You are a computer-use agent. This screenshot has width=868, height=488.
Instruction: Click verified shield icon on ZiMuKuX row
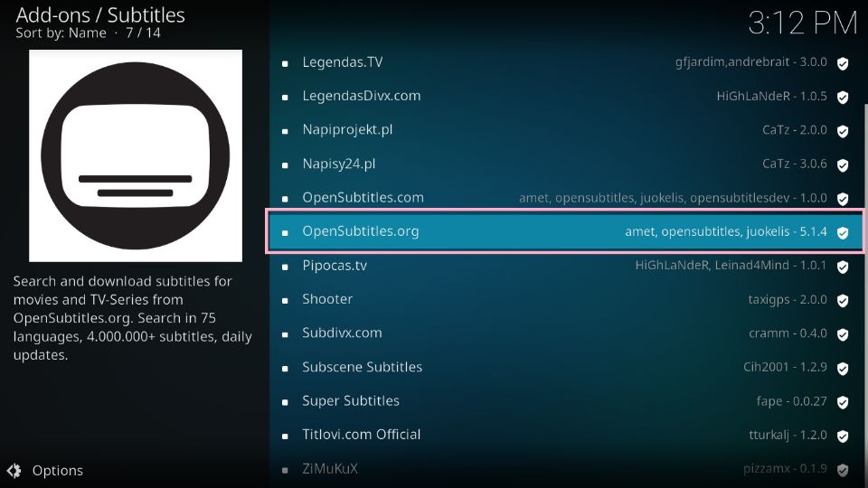pyautogui.click(x=843, y=470)
